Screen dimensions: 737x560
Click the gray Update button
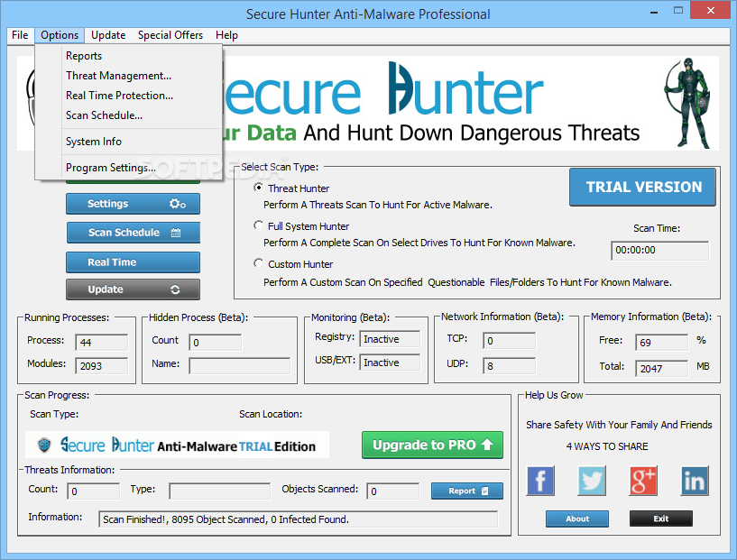click(133, 289)
